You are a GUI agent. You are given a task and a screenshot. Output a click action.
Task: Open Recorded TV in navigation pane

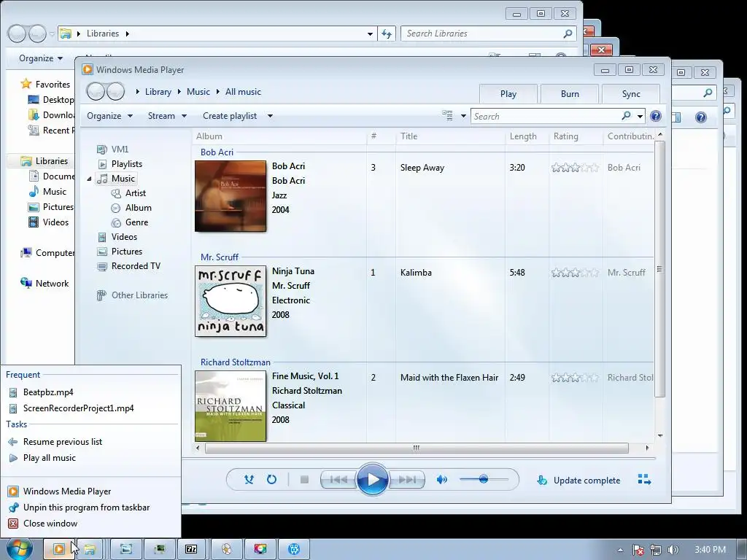tap(136, 266)
